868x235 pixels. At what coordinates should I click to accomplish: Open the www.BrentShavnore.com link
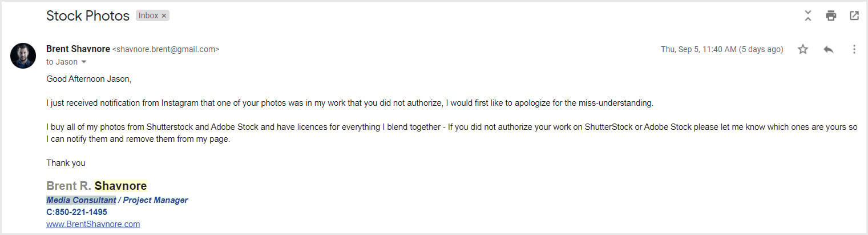93,224
